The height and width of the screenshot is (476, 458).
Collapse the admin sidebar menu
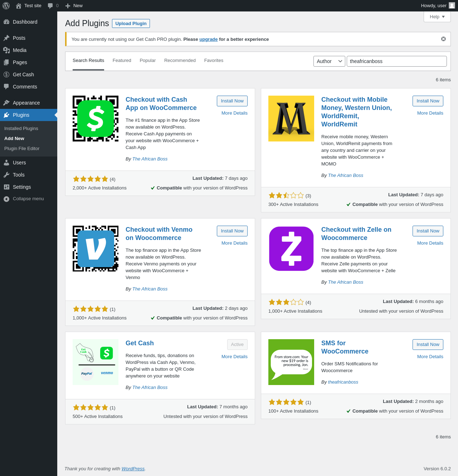29,199
